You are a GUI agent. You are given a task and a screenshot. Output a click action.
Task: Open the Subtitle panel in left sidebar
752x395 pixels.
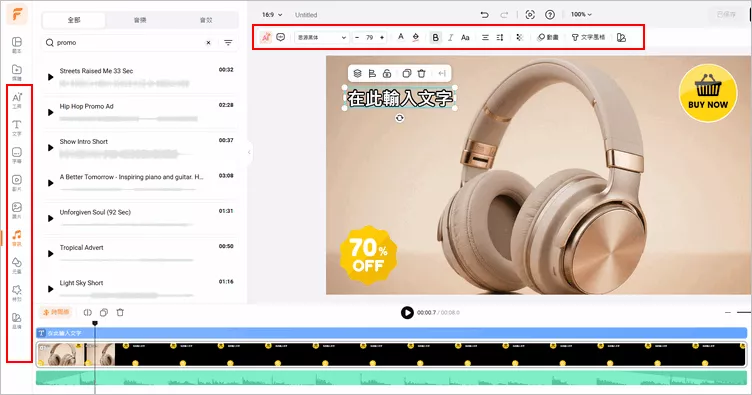[17, 155]
